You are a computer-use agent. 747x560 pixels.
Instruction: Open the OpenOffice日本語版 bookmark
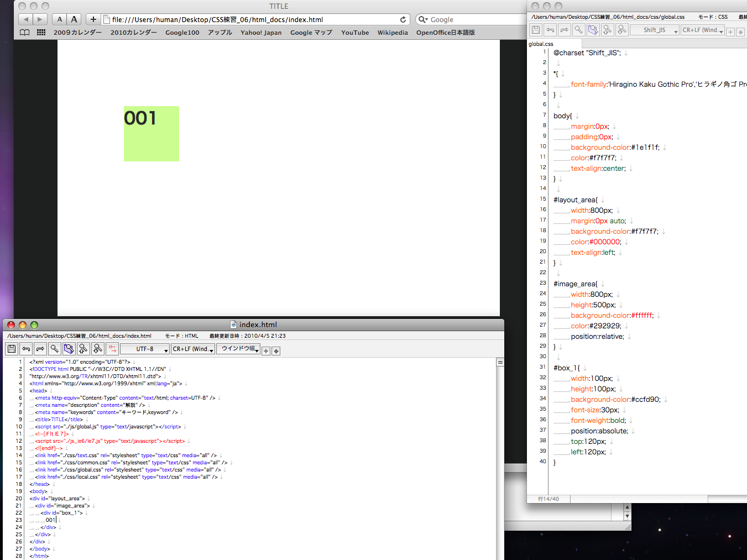(446, 33)
